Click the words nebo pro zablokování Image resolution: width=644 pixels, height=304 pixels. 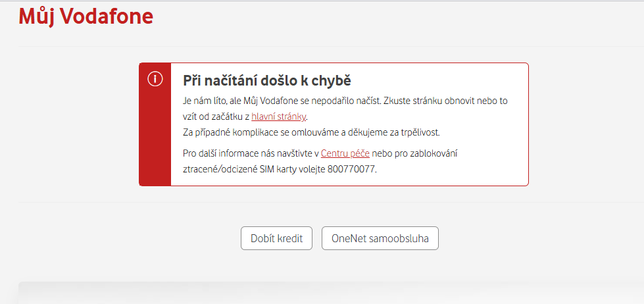[415, 153]
